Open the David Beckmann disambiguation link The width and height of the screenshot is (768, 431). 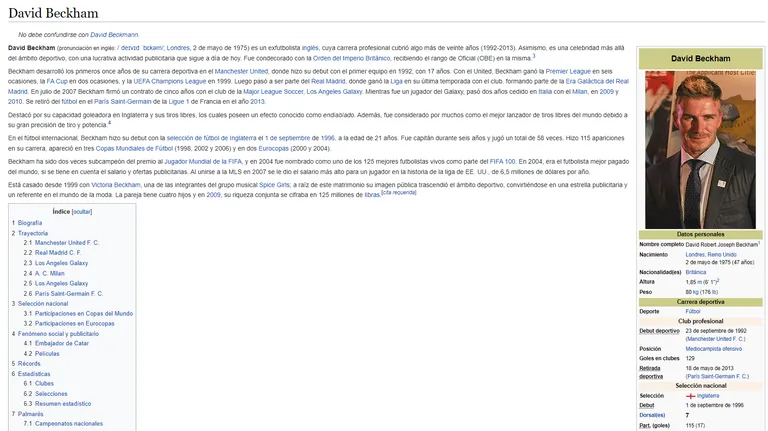pyautogui.click(x=114, y=35)
